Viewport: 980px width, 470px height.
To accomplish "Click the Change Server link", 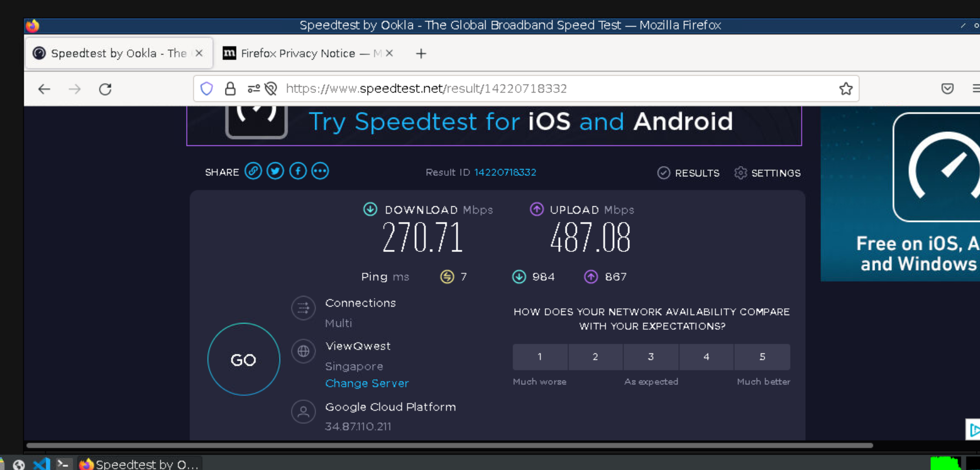I will coord(367,383).
